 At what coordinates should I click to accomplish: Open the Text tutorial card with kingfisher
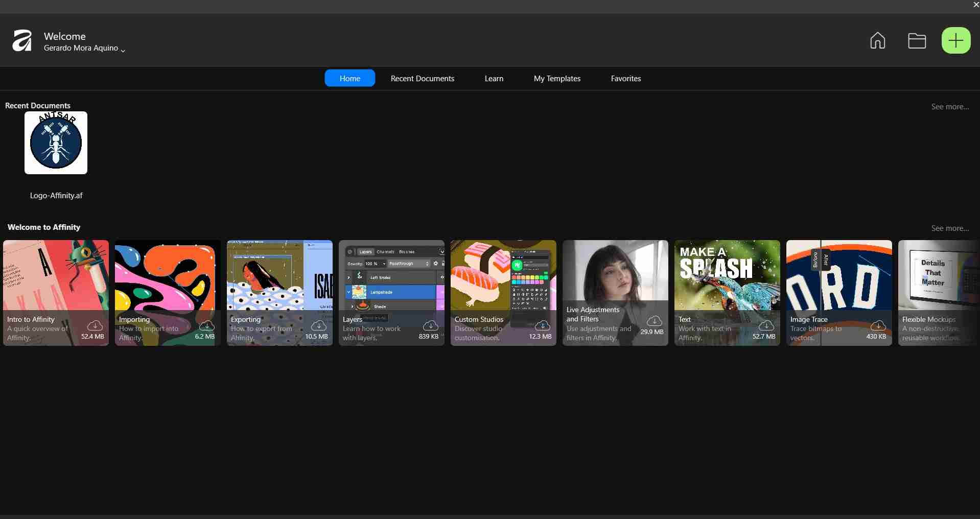click(727, 293)
